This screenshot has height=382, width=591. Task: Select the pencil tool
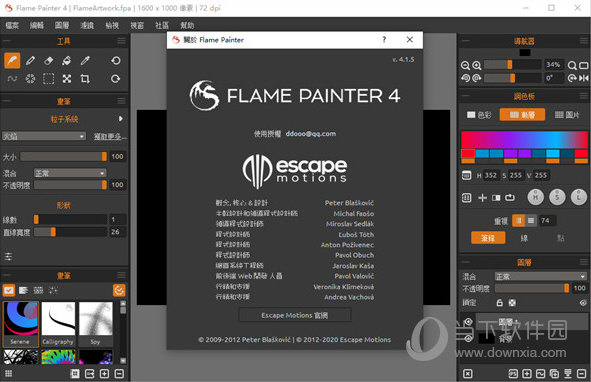[30, 60]
